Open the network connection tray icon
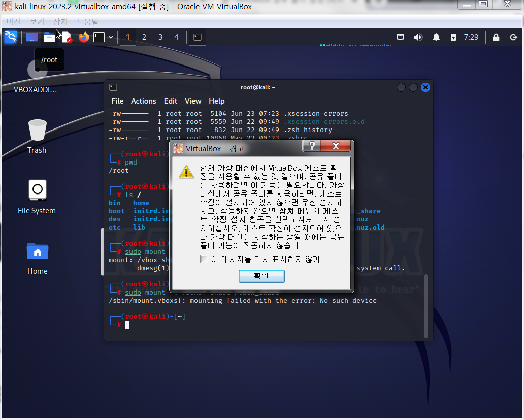524x420 pixels. pos(400,37)
